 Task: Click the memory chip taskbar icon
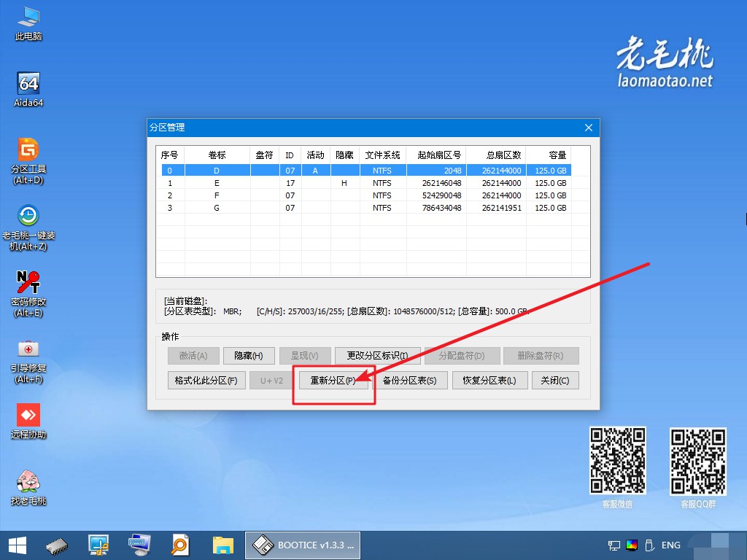[57, 545]
